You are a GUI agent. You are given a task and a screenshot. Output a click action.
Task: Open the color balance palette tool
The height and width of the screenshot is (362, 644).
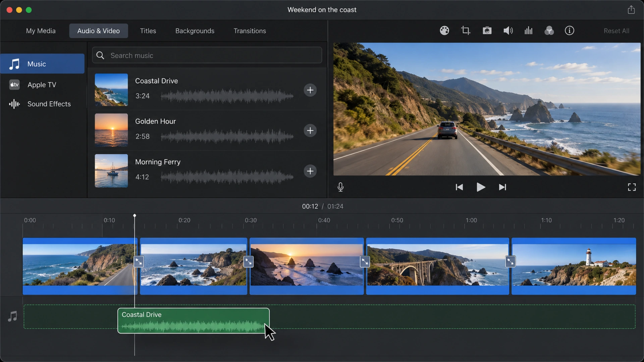[444, 31]
